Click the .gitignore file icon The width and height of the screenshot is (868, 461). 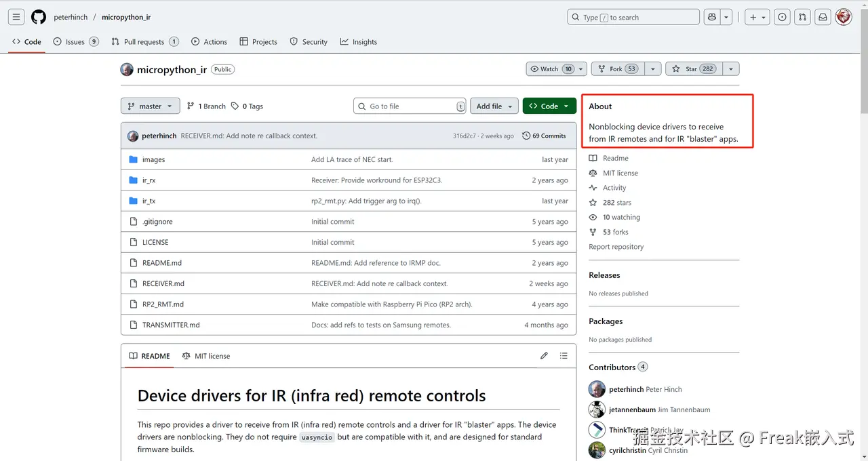click(133, 222)
